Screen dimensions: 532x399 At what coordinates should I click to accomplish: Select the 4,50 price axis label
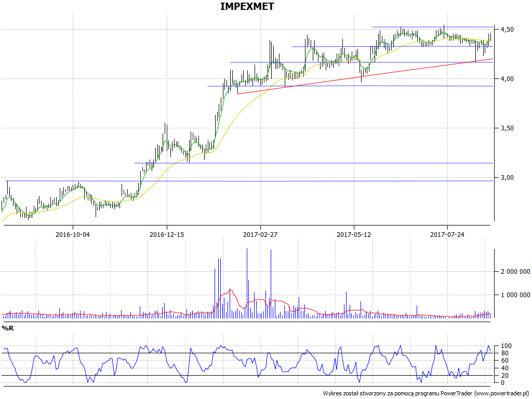507,30
